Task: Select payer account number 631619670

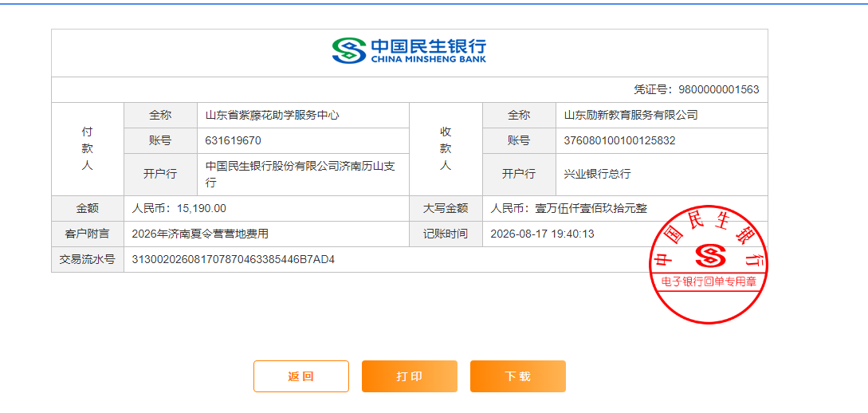Action: coord(233,140)
